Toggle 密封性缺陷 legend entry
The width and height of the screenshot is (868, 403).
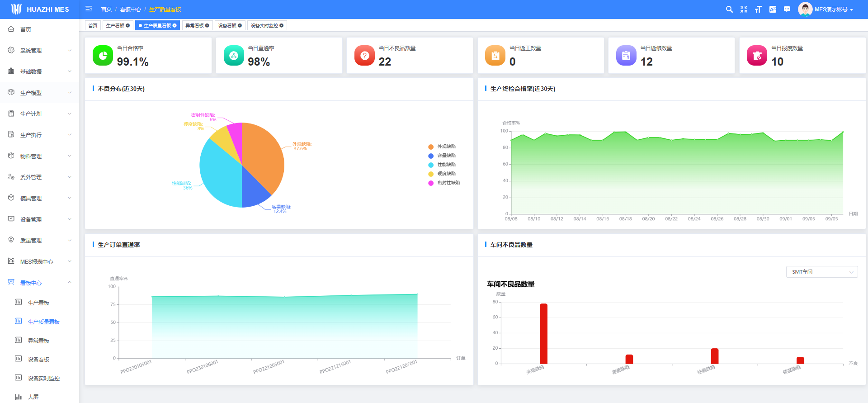tap(448, 183)
